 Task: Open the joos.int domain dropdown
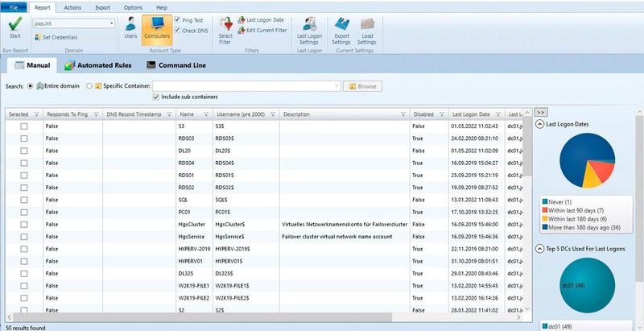point(110,23)
